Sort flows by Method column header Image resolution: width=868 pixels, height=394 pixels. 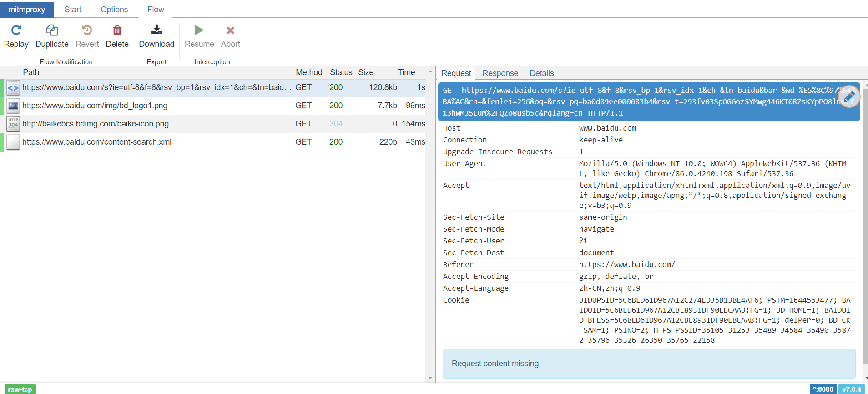click(309, 72)
